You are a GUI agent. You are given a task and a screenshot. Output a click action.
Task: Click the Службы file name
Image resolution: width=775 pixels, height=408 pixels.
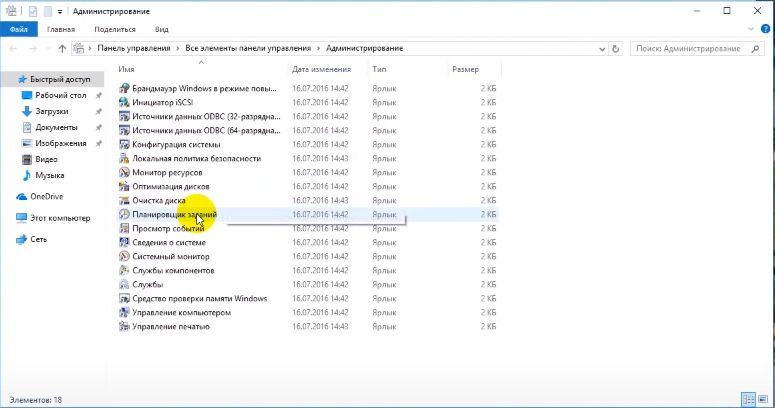click(147, 285)
